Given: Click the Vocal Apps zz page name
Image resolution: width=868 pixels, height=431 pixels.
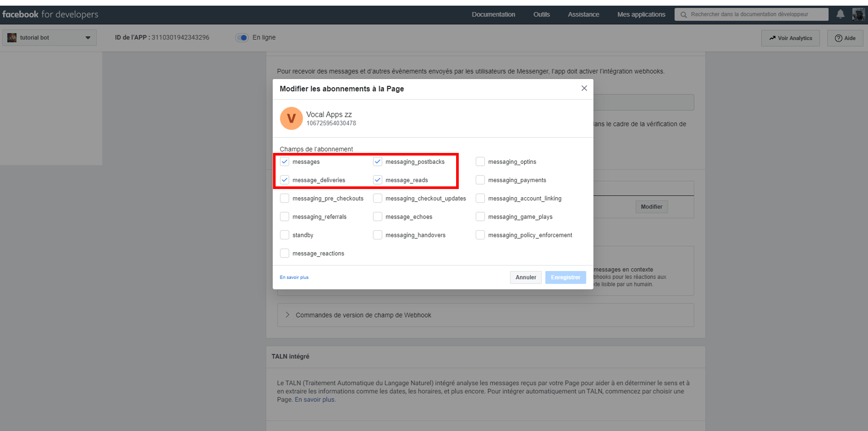Looking at the screenshot, I should 329,114.
